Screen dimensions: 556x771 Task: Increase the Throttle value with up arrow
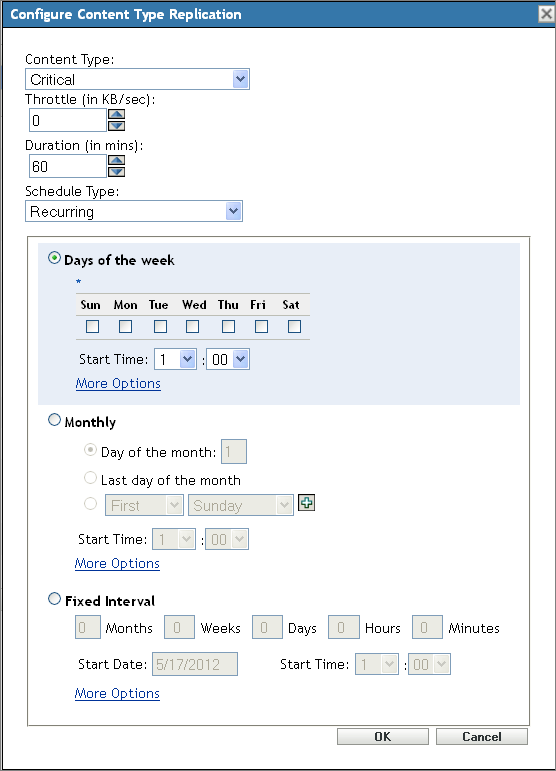point(117,114)
